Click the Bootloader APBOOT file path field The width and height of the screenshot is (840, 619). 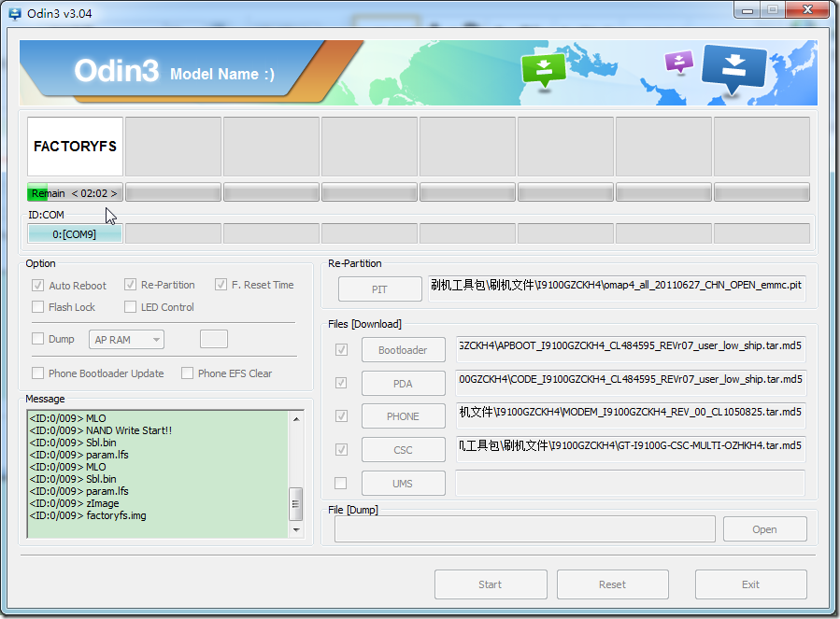[x=631, y=349]
